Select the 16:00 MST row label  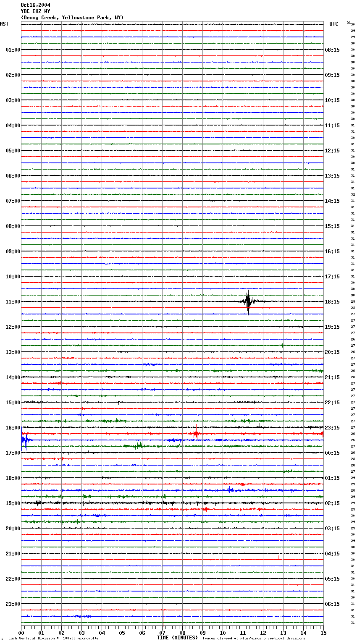[13, 428]
